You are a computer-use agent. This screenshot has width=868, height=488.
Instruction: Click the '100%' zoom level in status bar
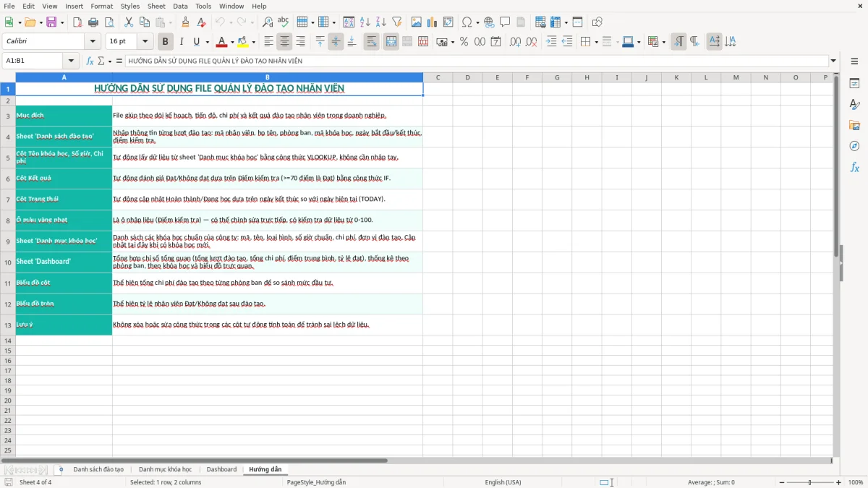(856, 482)
